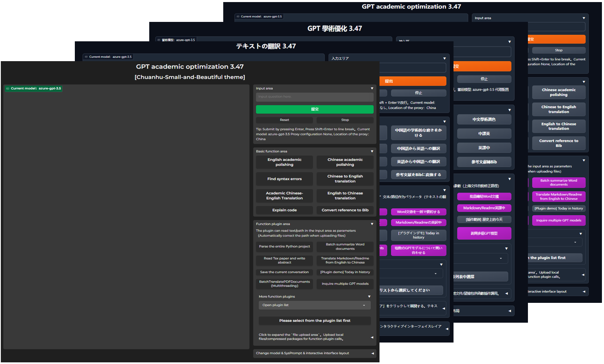This screenshot has height=364, width=604.
Task: Click purple 詢問多個GPT模型 in Chinese window
Action: [484, 233]
